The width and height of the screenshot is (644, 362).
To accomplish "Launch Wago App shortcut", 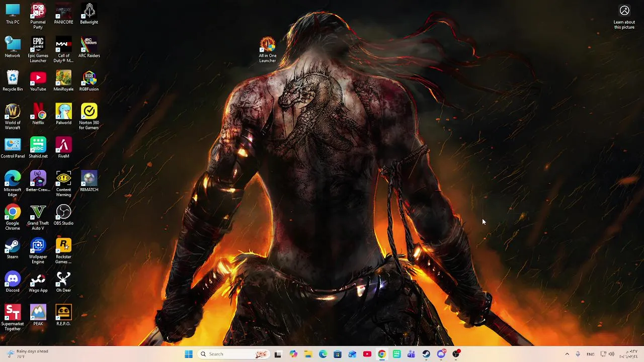I will pyautogui.click(x=38, y=283).
